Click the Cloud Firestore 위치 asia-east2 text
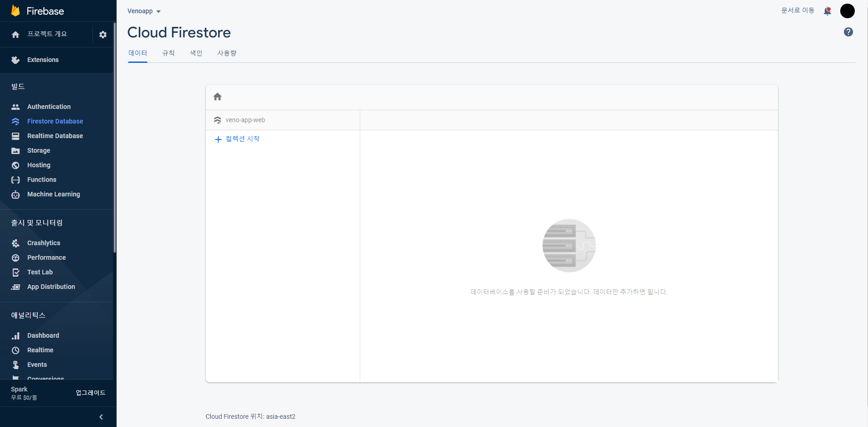The image size is (868, 427). (250, 417)
